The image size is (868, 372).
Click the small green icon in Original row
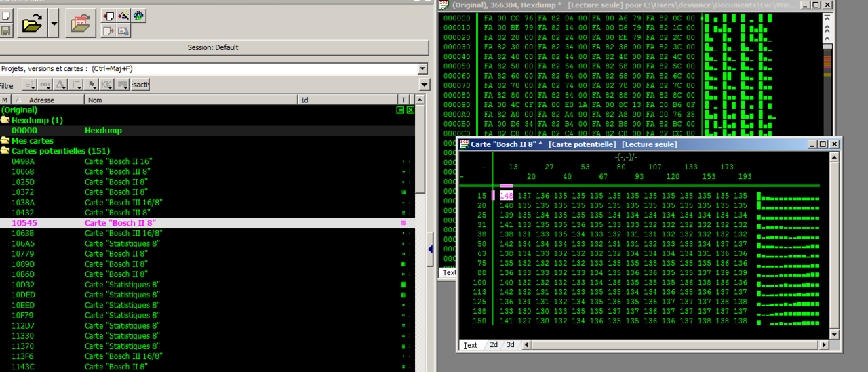pyautogui.click(x=400, y=110)
